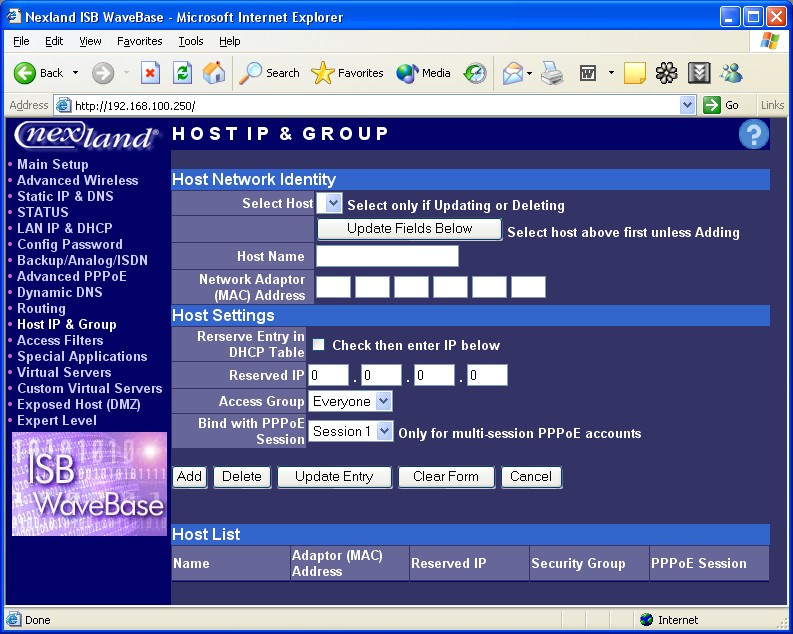Click the Internet zone globe in status bar

(x=646, y=619)
